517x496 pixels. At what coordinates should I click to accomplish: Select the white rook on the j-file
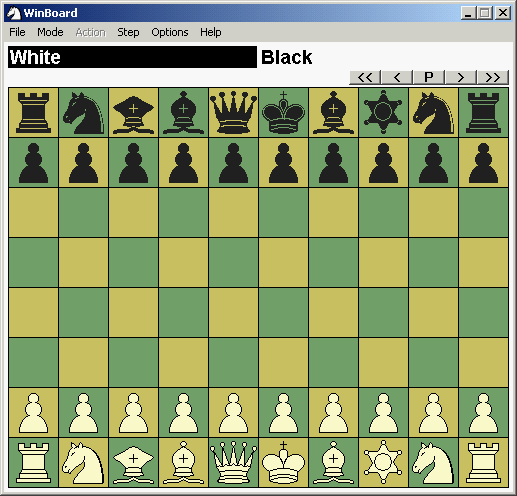(483, 463)
